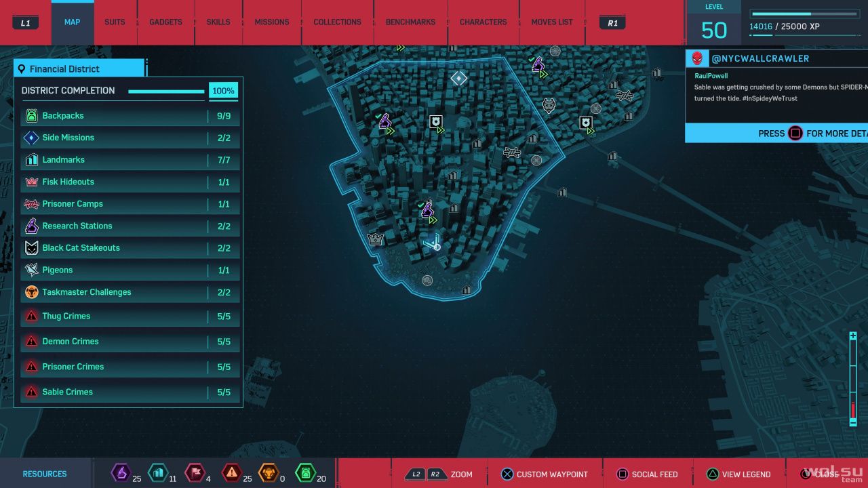868x488 pixels.
Task: Click the Custom Waypoint button
Action: click(x=545, y=474)
